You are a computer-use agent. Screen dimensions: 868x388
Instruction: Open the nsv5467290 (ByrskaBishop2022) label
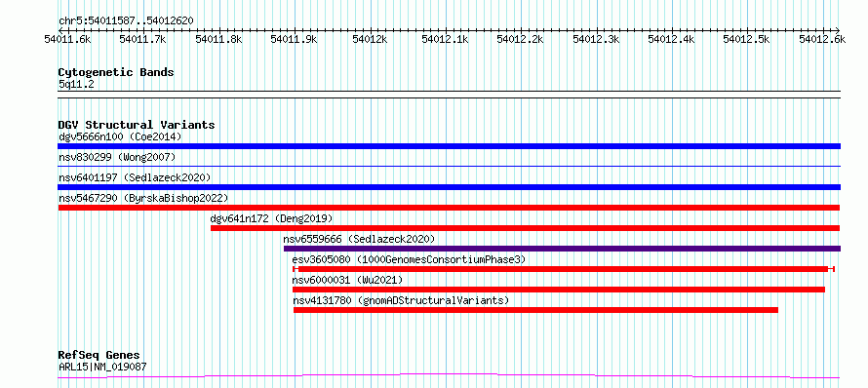coord(143,198)
